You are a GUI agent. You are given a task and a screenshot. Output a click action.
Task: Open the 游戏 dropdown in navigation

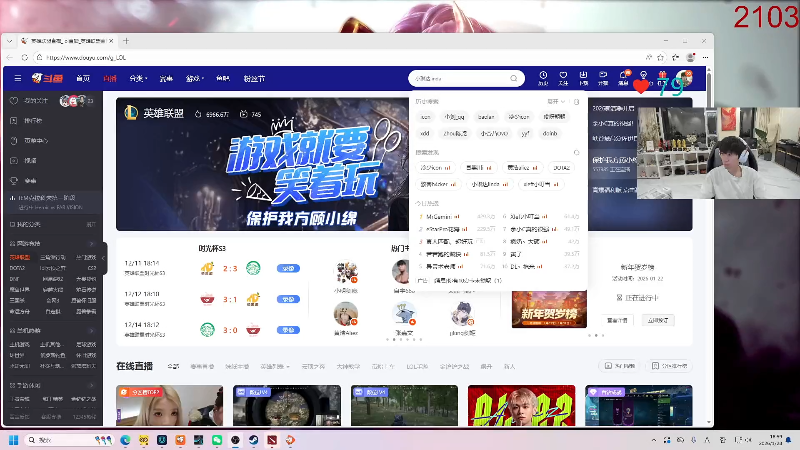coord(194,79)
